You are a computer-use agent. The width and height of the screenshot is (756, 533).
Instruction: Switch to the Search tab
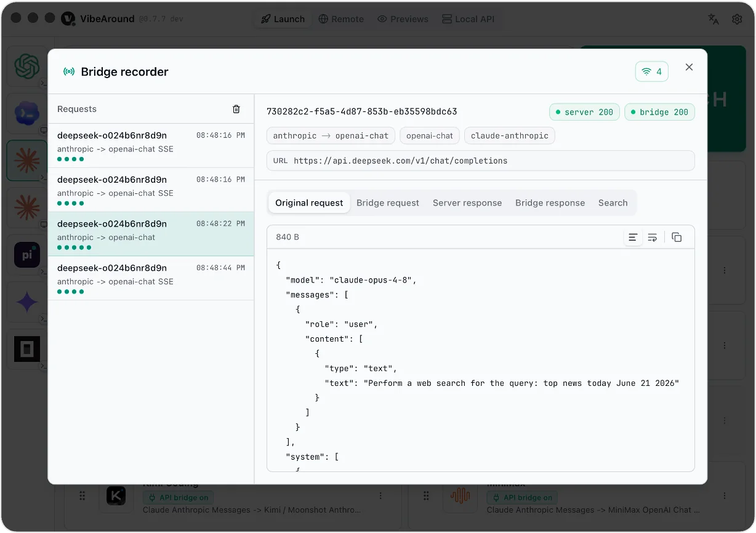[x=613, y=203]
